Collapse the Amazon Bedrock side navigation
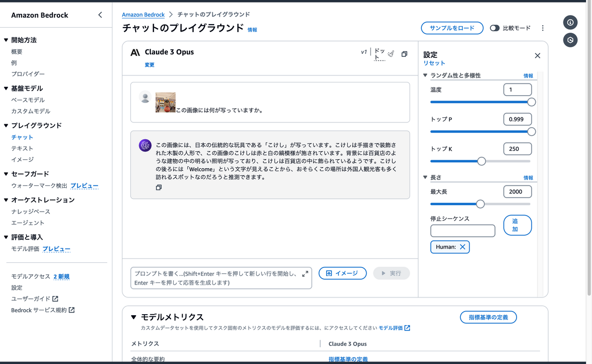The width and height of the screenshot is (592, 364). click(x=100, y=15)
